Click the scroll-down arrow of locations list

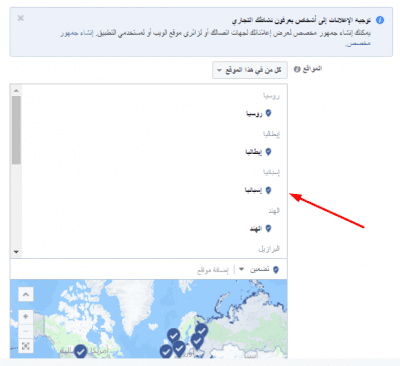coord(16,252)
